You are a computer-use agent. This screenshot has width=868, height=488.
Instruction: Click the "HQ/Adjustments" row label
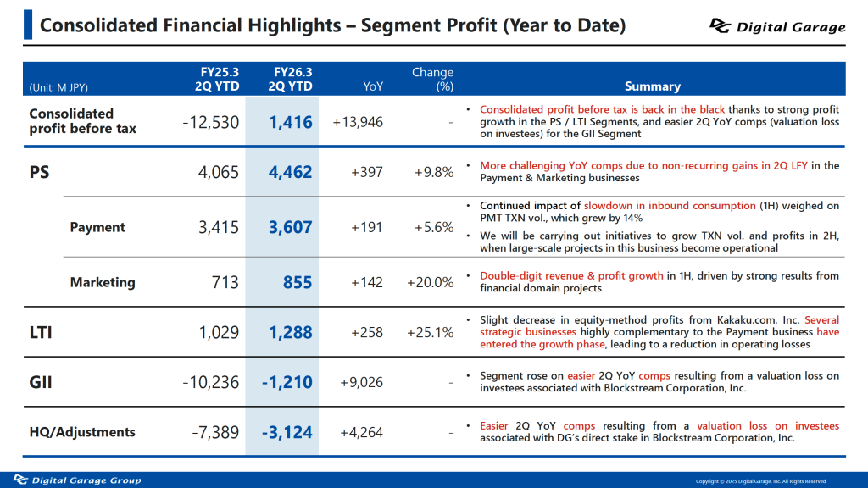tap(82, 432)
